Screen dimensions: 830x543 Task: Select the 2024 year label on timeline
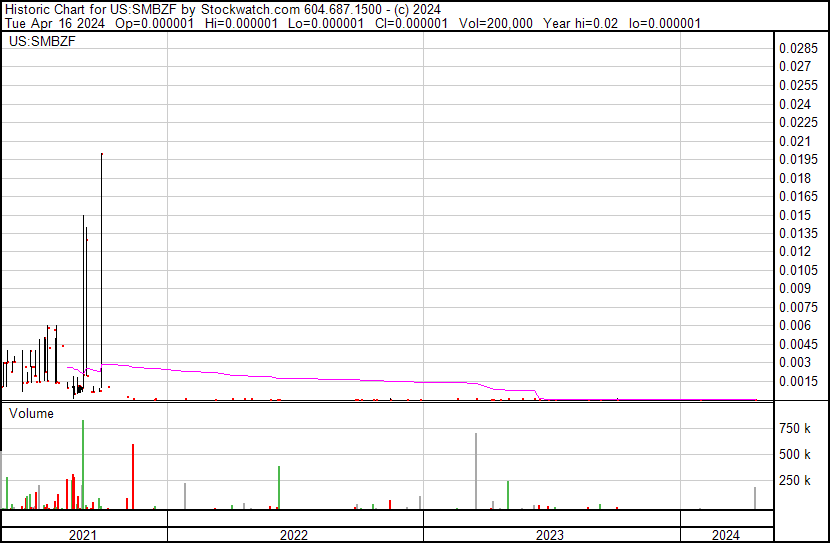click(726, 535)
